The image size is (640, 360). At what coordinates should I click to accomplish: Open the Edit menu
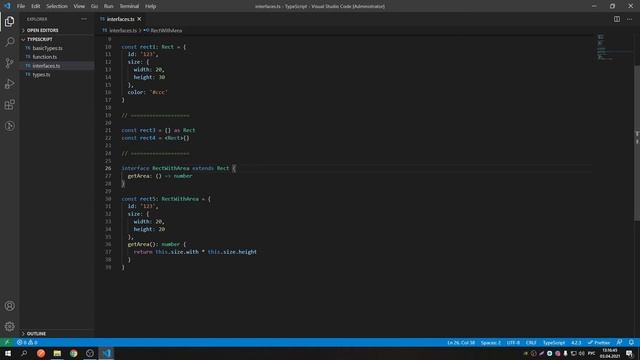(x=36, y=6)
